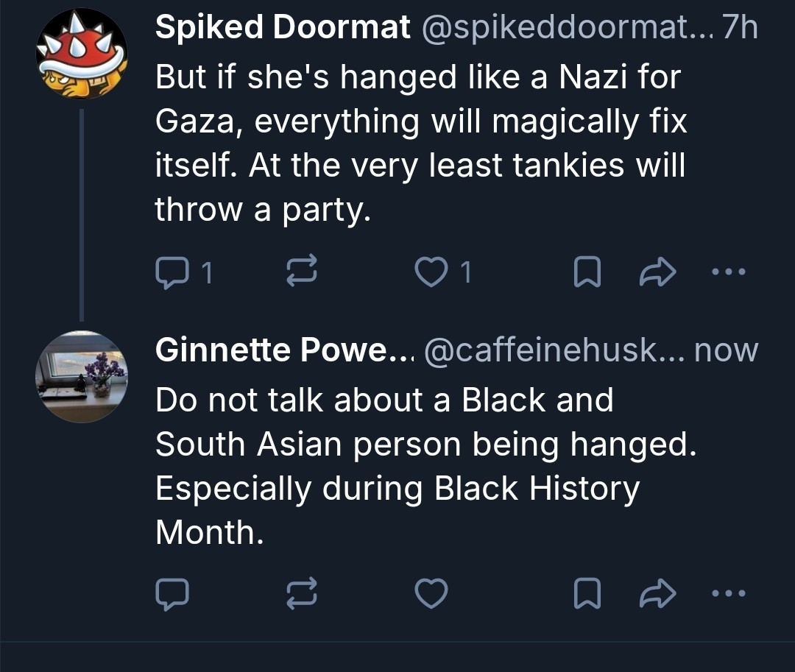Screen dimensions: 795x672
Task: Reply to Spiked Doormat's post
Action: tap(172, 272)
